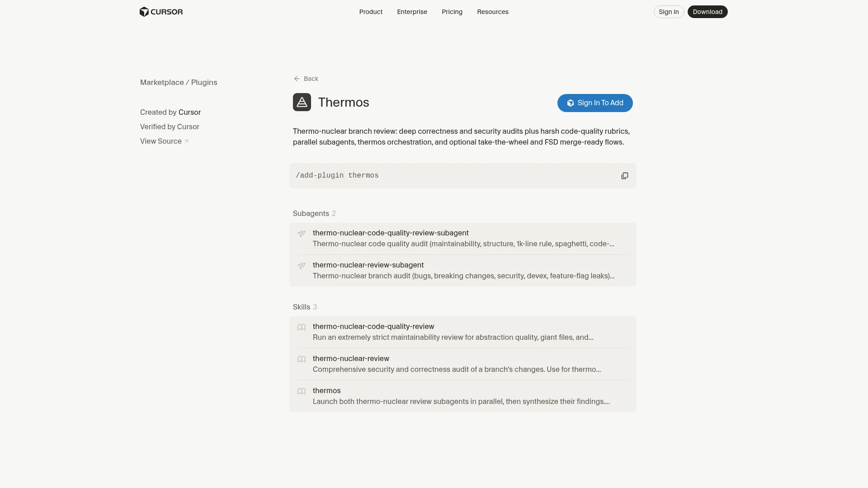The height and width of the screenshot is (488, 868).
Task: Go back via the Back link
Action: [x=306, y=79]
